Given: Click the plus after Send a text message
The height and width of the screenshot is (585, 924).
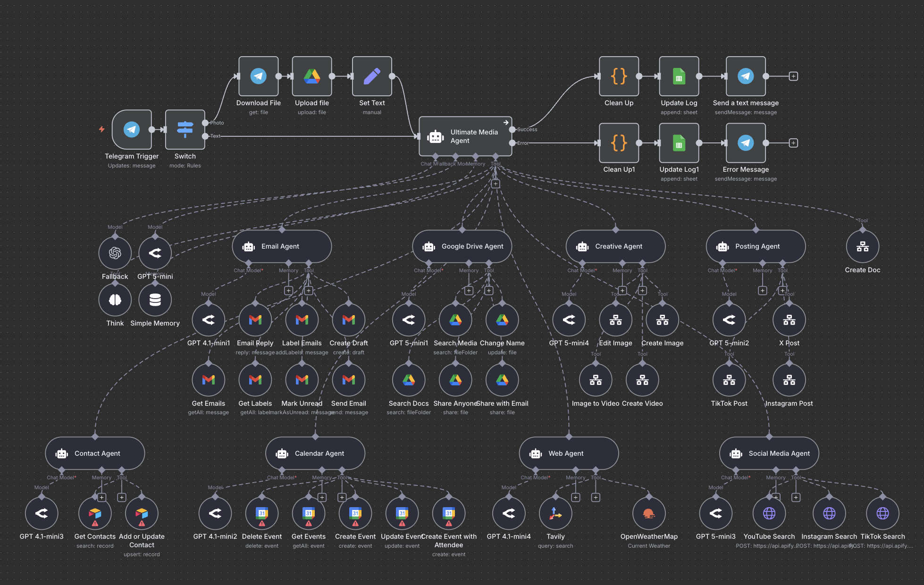Looking at the screenshot, I should (793, 76).
